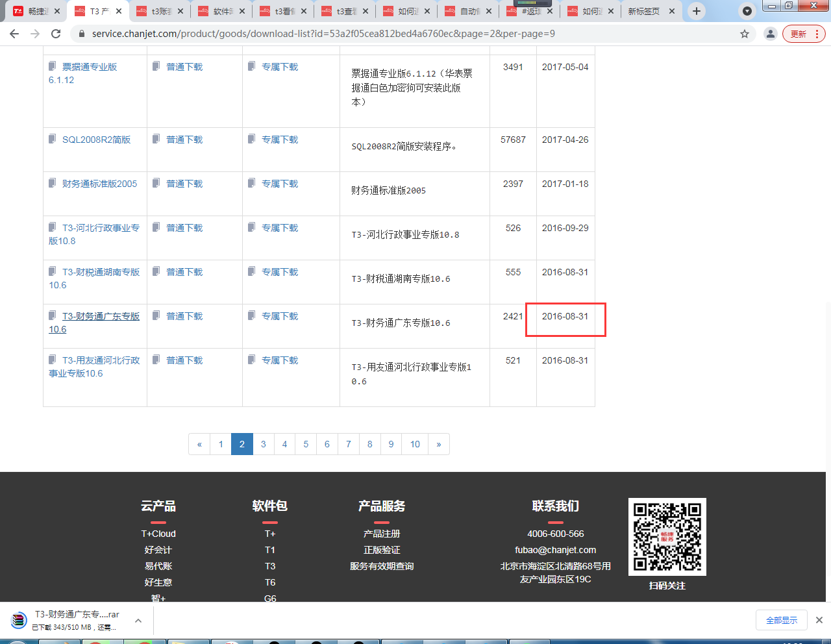Viewport: 831px width, 644px height.
Task: Go to previous page with « pagination arrow
Action: tap(199, 444)
